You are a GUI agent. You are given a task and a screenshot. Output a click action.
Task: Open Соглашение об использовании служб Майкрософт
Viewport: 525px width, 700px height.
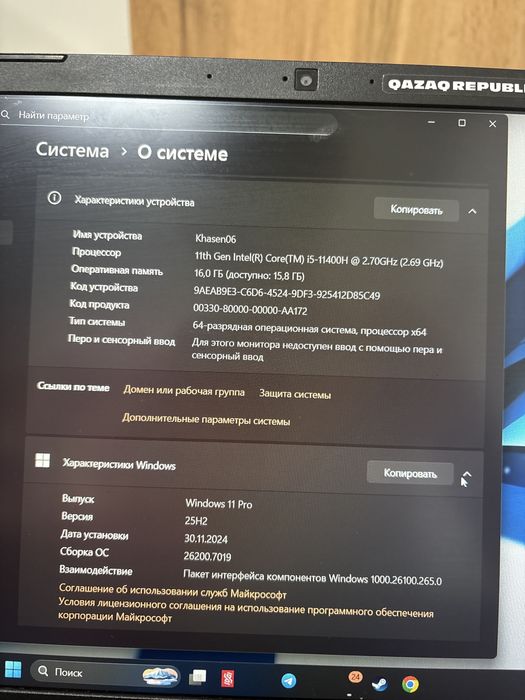[x=173, y=592]
